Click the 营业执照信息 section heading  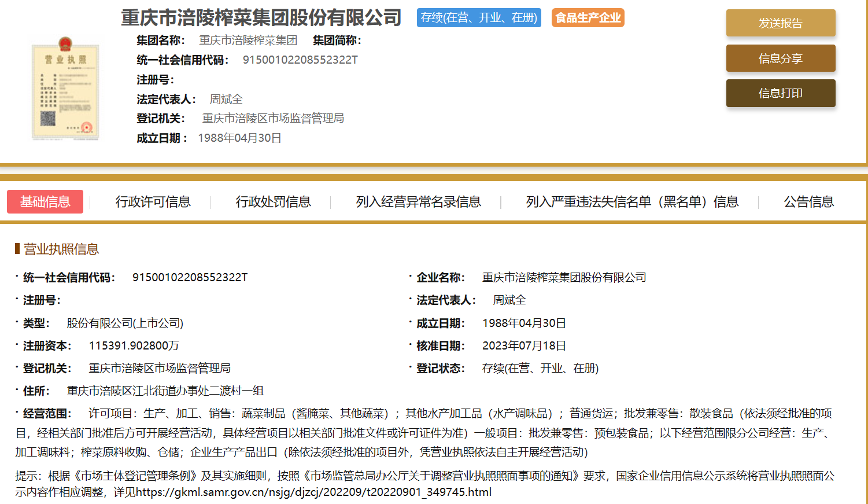coord(61,249)
